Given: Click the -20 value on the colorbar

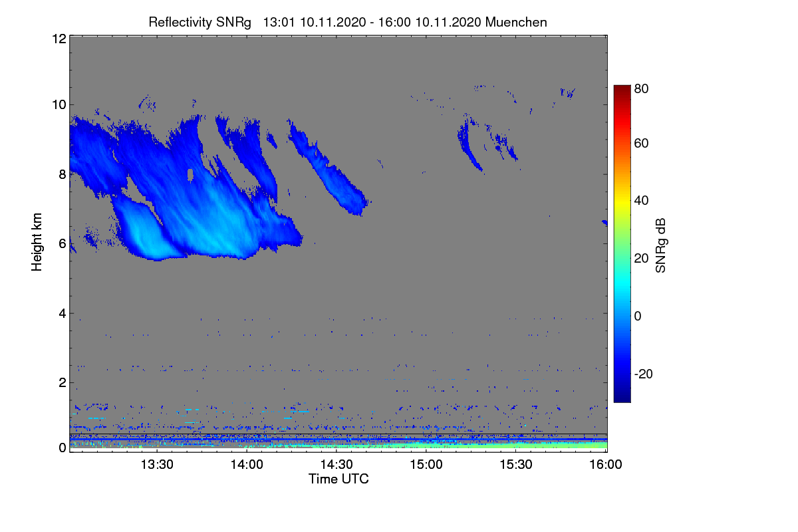Looking at the screenshot, I should pos(643,374).
